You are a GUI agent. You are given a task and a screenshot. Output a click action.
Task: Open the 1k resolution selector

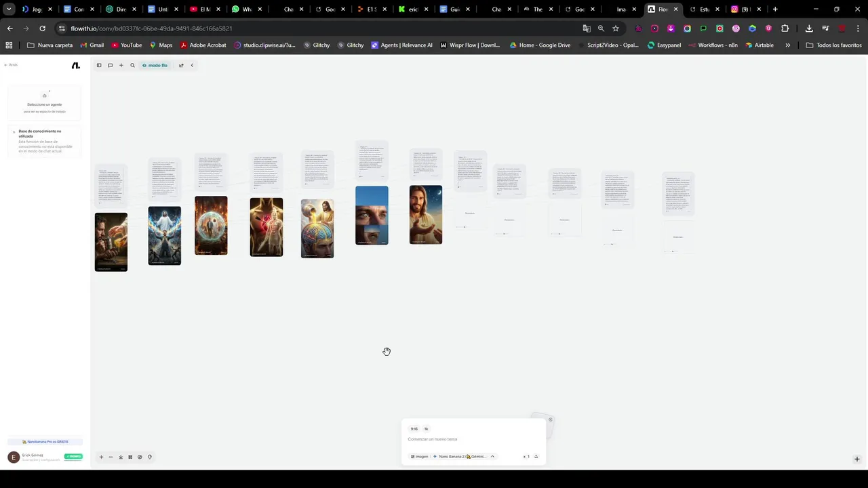coord(427,429)
